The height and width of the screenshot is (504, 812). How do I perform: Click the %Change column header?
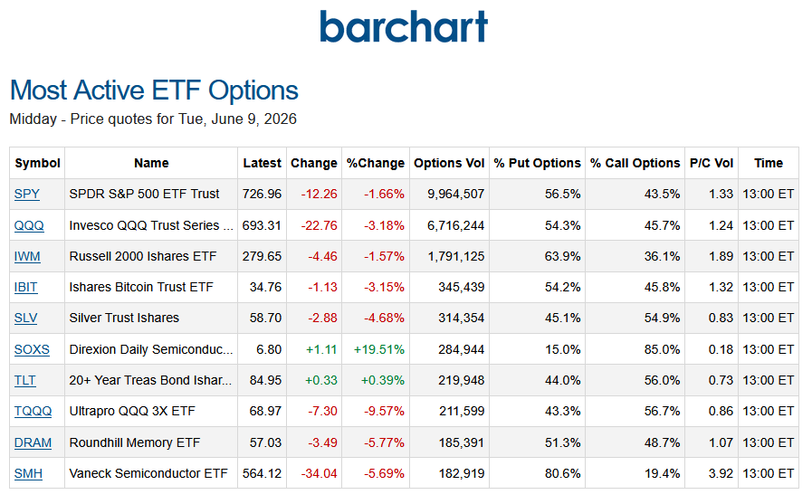pos(376,163)
